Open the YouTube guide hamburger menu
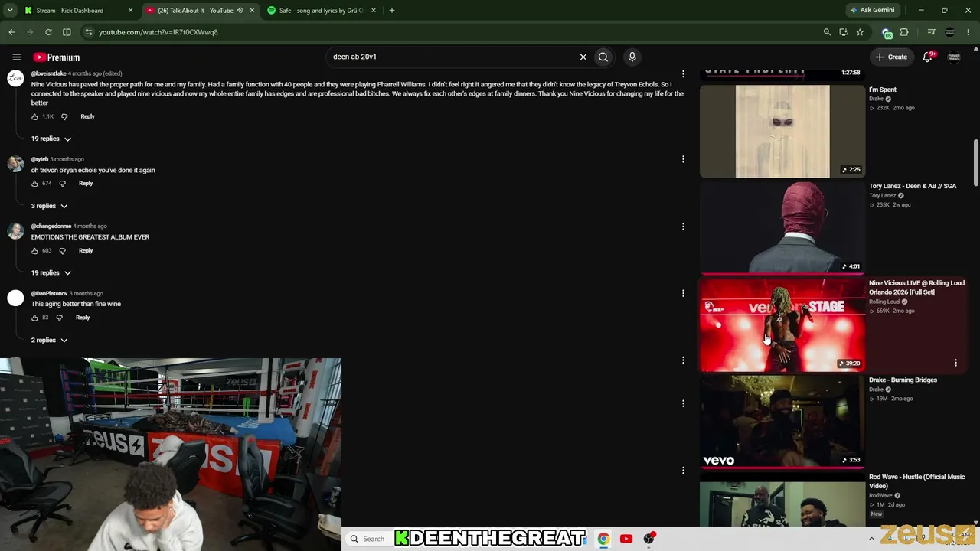 16,57
